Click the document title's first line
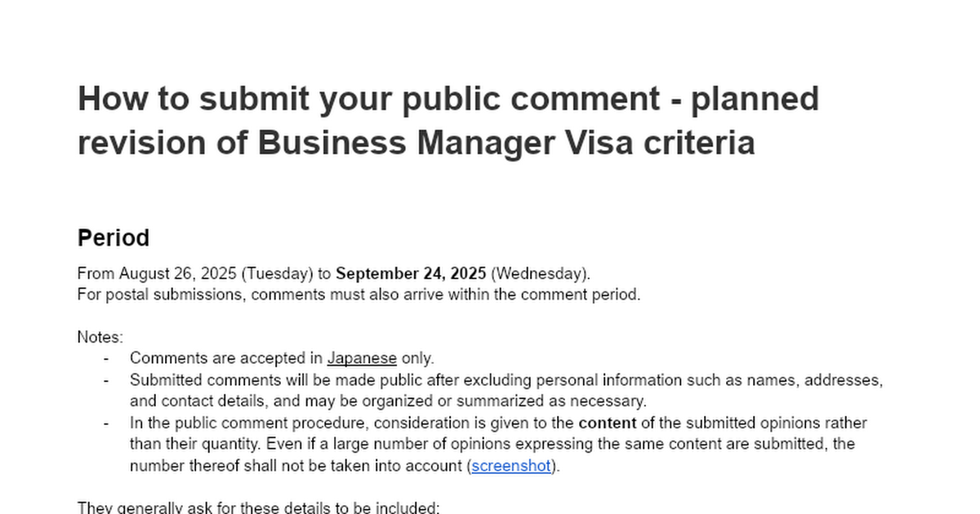Viewport: 980px width, 514px height. [x=448, y=100]
